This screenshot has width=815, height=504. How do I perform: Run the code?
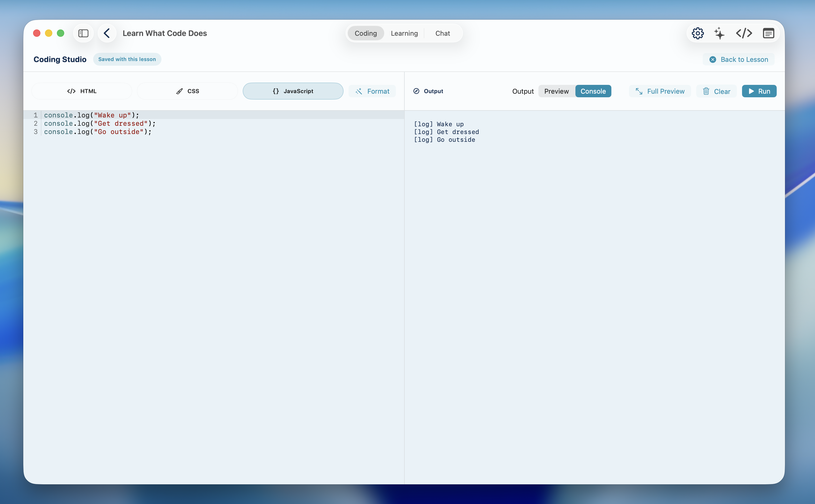point(759,91)
